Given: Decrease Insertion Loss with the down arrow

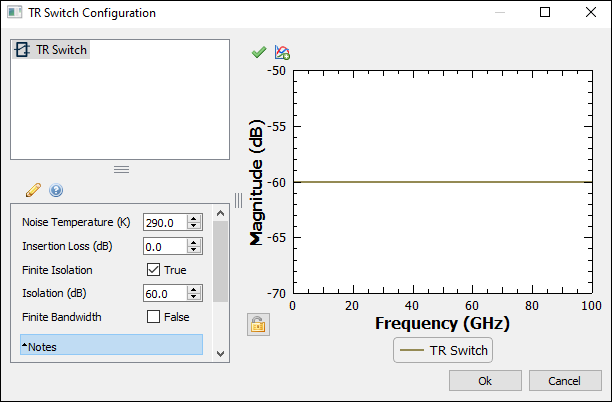Looking at the screenshot, I should coord(194,250).
